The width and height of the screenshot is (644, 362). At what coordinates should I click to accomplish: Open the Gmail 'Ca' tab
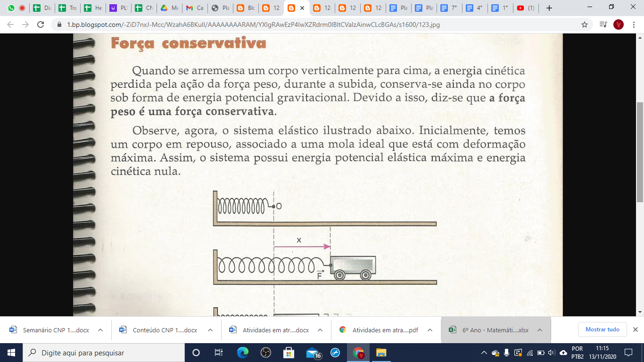coord(195,8)
